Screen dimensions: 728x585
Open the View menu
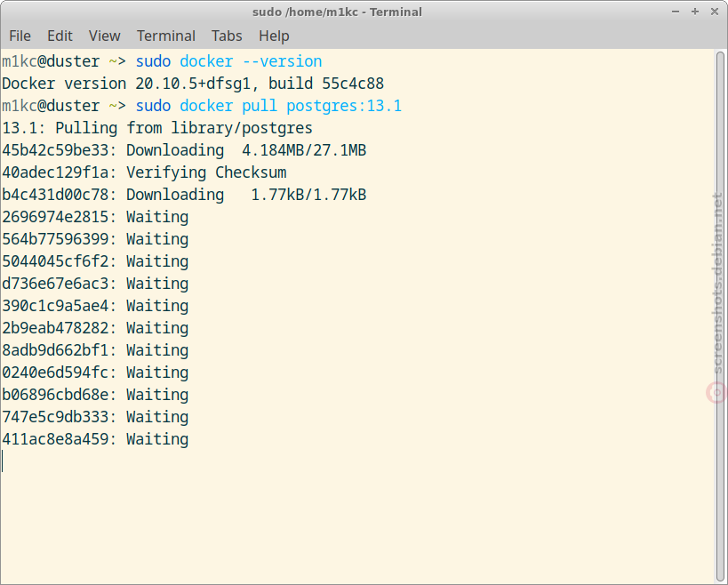(105, 36)
